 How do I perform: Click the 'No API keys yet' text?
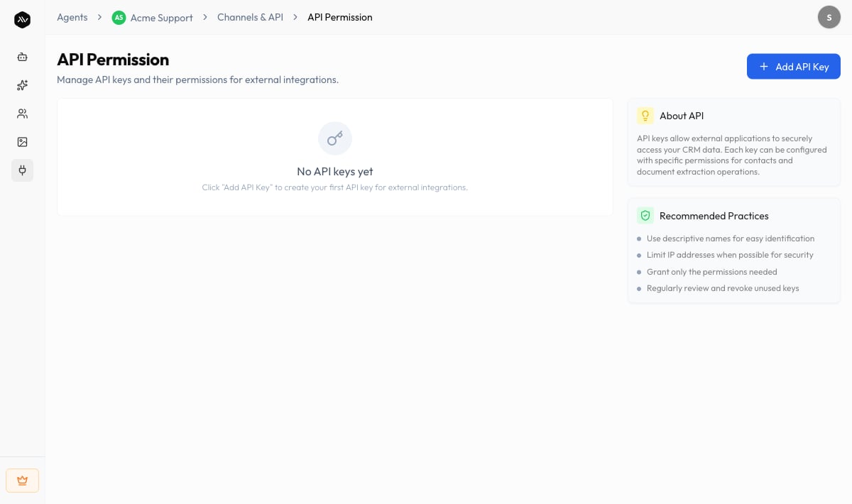pos(335,171)
